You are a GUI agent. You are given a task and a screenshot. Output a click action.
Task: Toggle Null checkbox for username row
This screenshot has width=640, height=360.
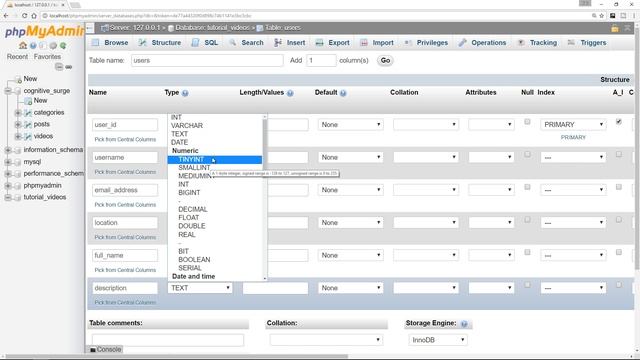pyautogui.click(x=527, y=154)
